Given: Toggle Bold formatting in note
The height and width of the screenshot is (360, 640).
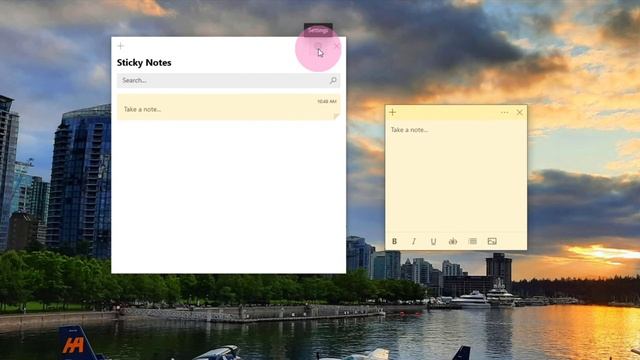Looking at the screenshot, I should tap(394, 241).
